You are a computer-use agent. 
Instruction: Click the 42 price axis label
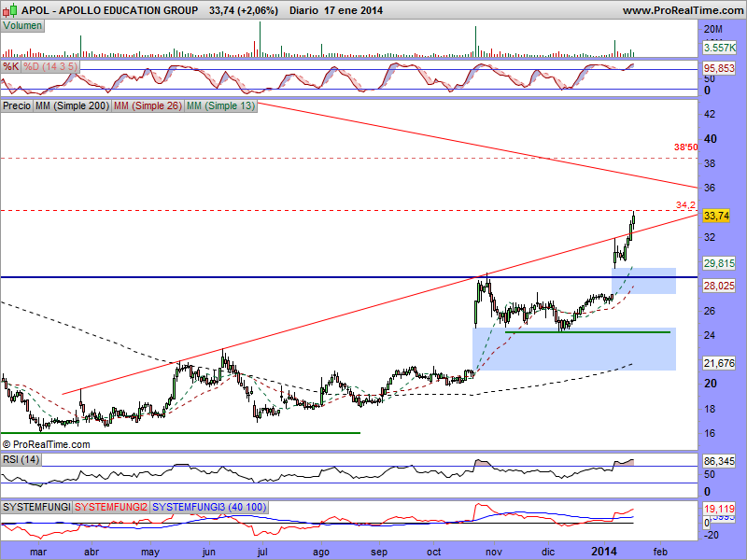[710, 114]
